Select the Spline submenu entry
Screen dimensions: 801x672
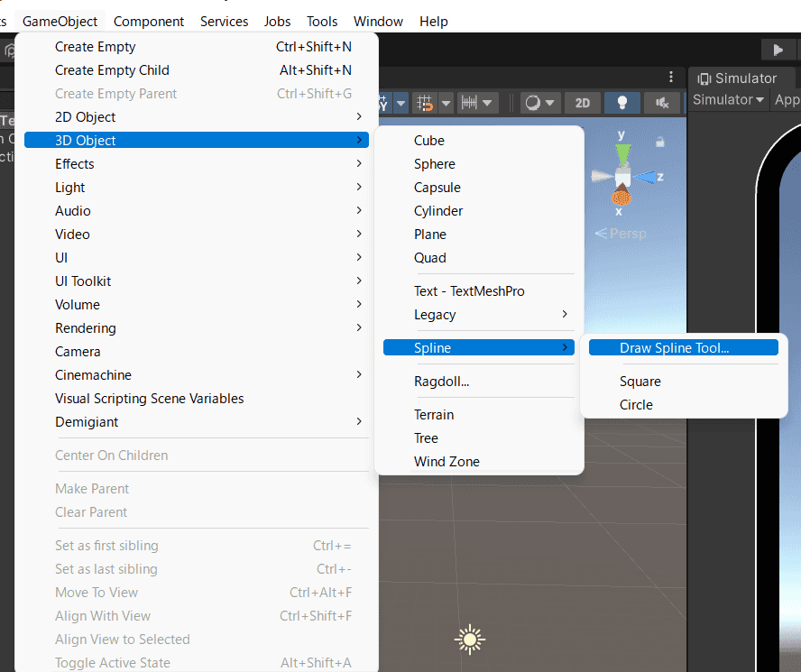pos(479,347)
